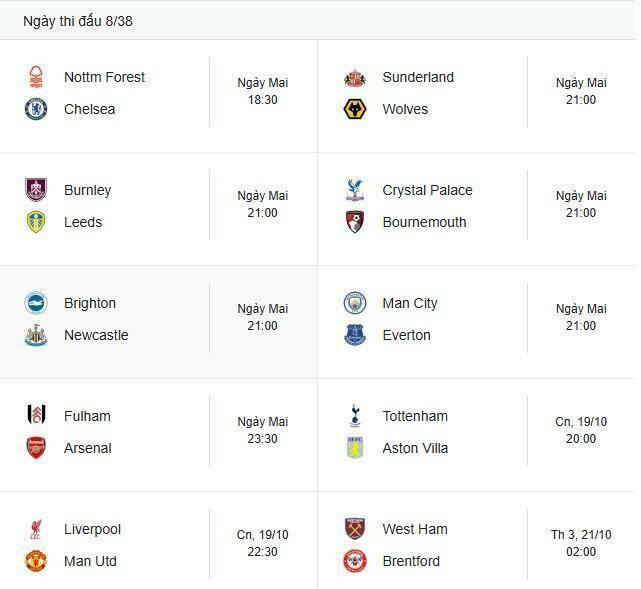Click the Cn, 19/10 22:30 kickoff time
The width and height of the screenshot is (641, 589).
pos(263,543)
